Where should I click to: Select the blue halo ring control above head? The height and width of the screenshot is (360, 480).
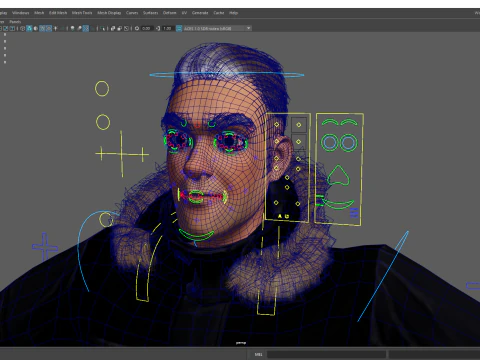click(x=227, y=75)
